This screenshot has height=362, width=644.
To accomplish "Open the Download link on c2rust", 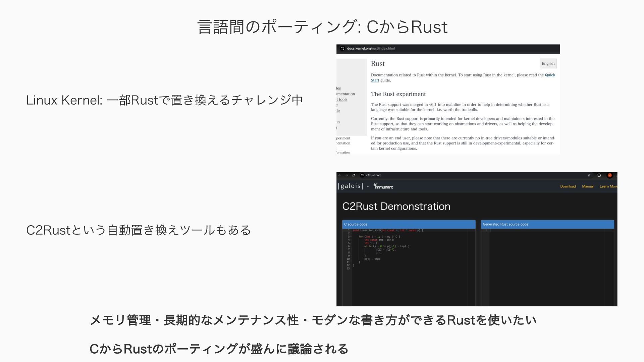I will (x=568, y=186).
